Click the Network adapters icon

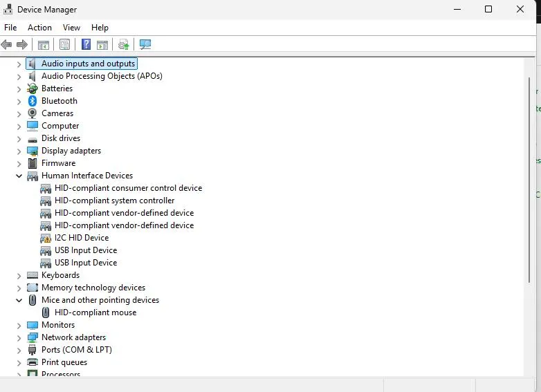click(33, 337)
